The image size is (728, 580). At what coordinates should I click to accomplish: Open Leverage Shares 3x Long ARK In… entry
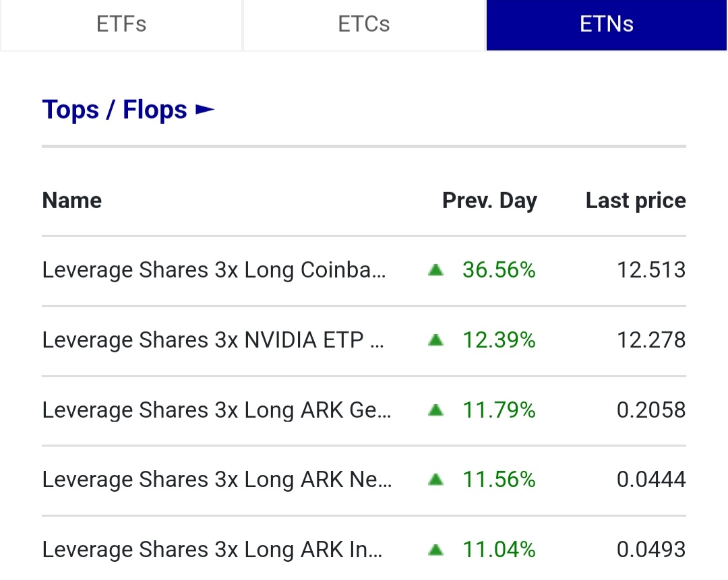click(x=212, y=550)
